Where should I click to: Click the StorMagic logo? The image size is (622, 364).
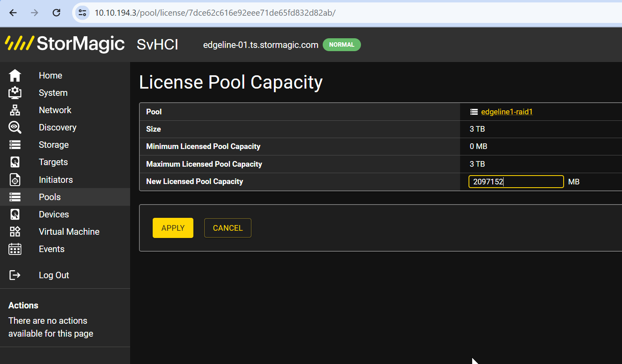click(x=64, y=43)
